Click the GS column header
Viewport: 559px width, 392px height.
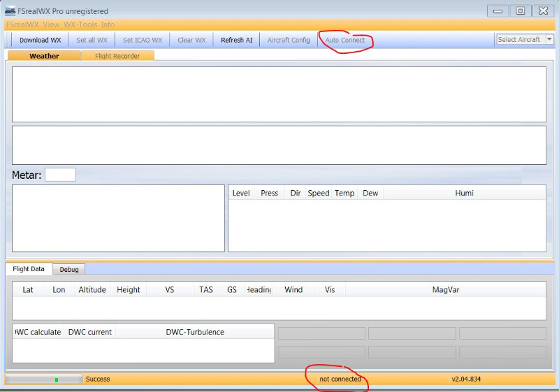(232, 290)
